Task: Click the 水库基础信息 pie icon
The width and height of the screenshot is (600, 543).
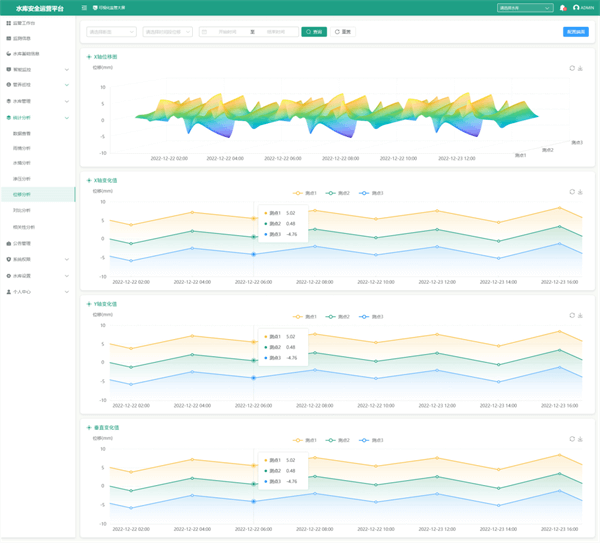Action: (x=8, y=54)
